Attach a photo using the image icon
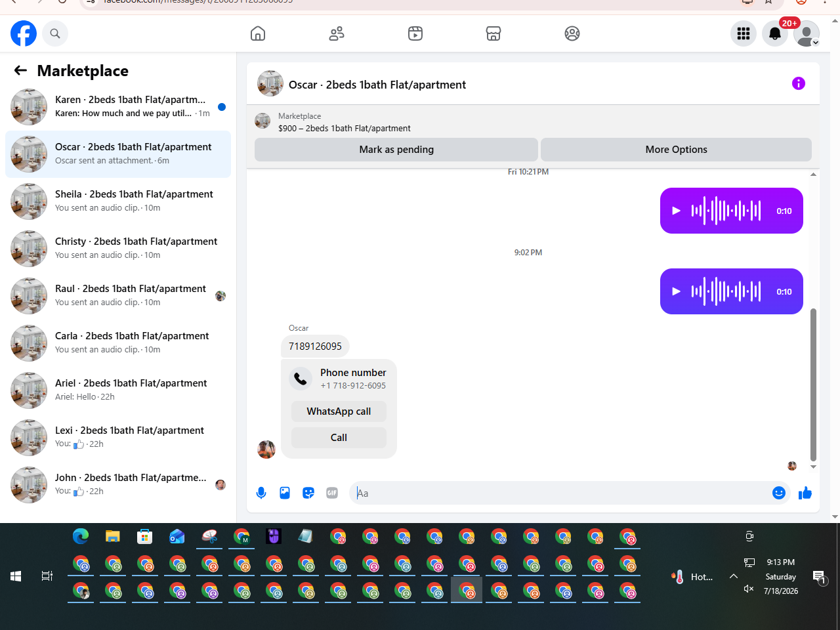Image resolution: width=840 pixels, height=630 pixels. coord(285,493)
